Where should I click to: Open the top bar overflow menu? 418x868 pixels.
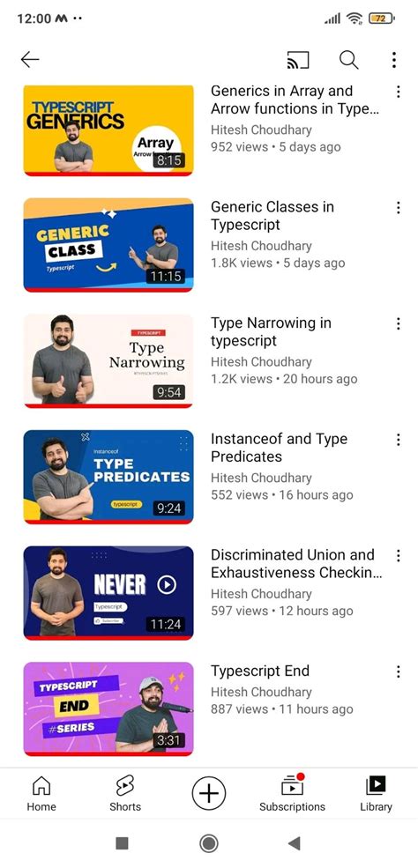click(393, 60)
